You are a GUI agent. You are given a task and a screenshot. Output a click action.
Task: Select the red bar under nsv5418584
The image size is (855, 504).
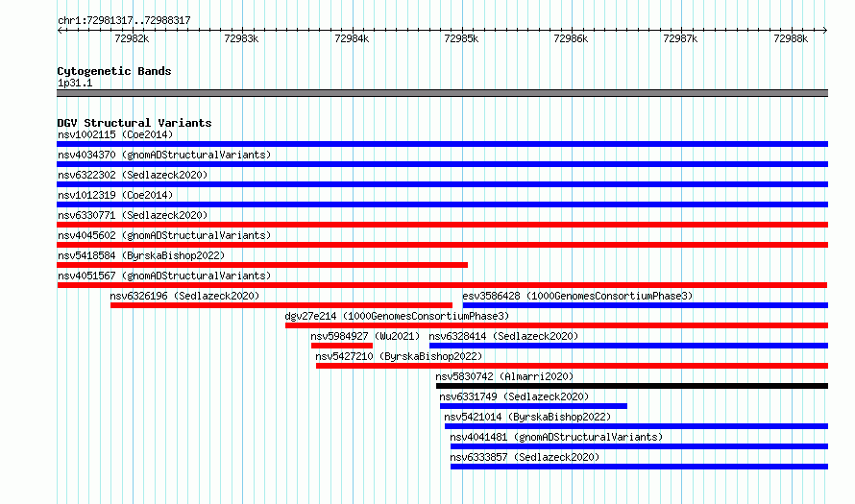(x=262, y=265)
